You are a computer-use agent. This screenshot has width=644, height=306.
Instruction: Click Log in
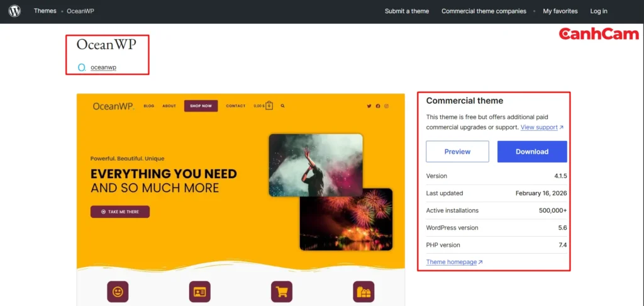pyautogui.click(x=599, y=11)
